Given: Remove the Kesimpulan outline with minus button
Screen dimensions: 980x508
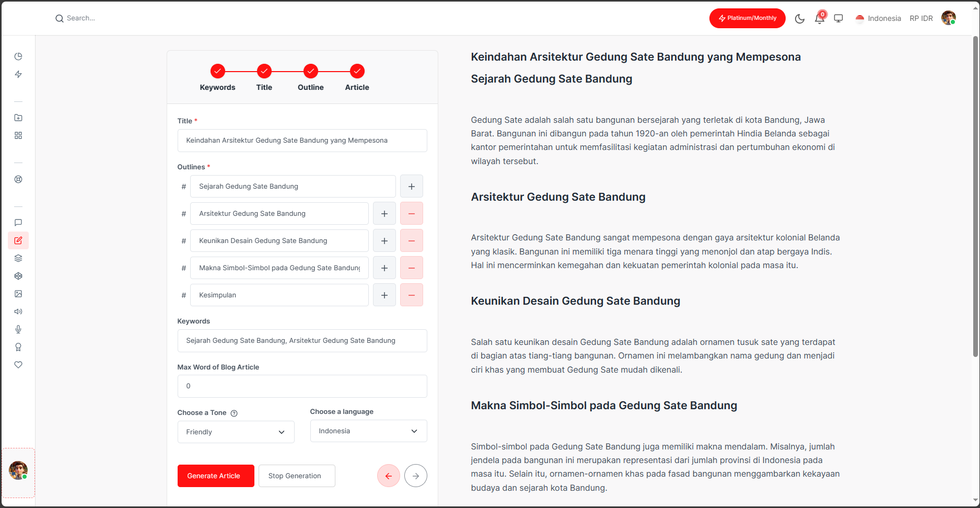Looking at the screenshot, I should pyautogui.click(x=411, y=295).
